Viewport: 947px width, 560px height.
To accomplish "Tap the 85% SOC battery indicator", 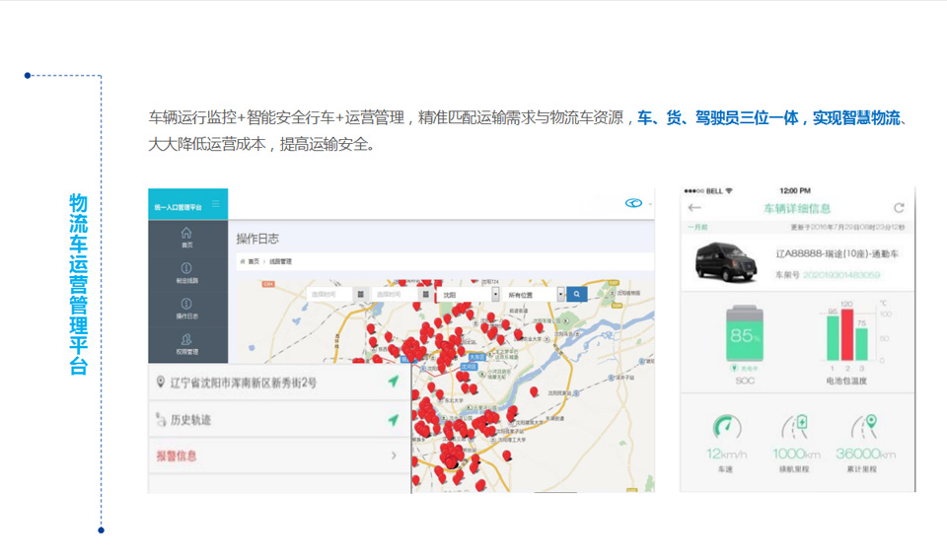I will click(744, 333).
